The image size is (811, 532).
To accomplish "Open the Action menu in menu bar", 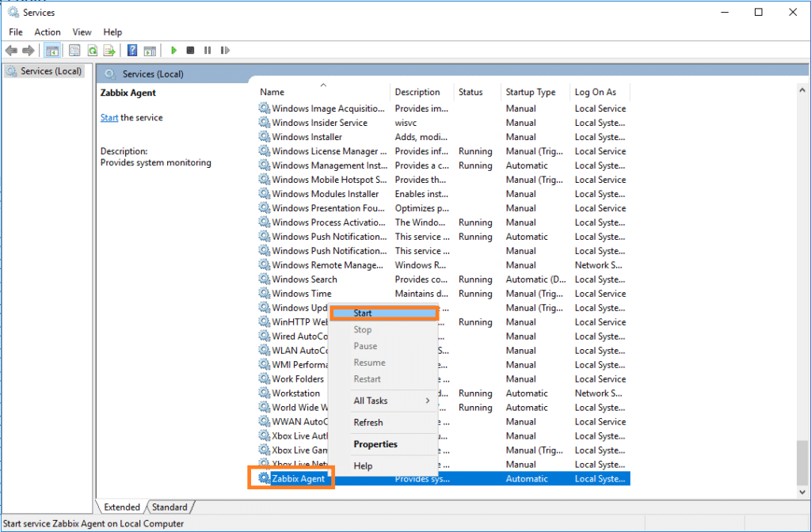I will [x=48, y=32].
